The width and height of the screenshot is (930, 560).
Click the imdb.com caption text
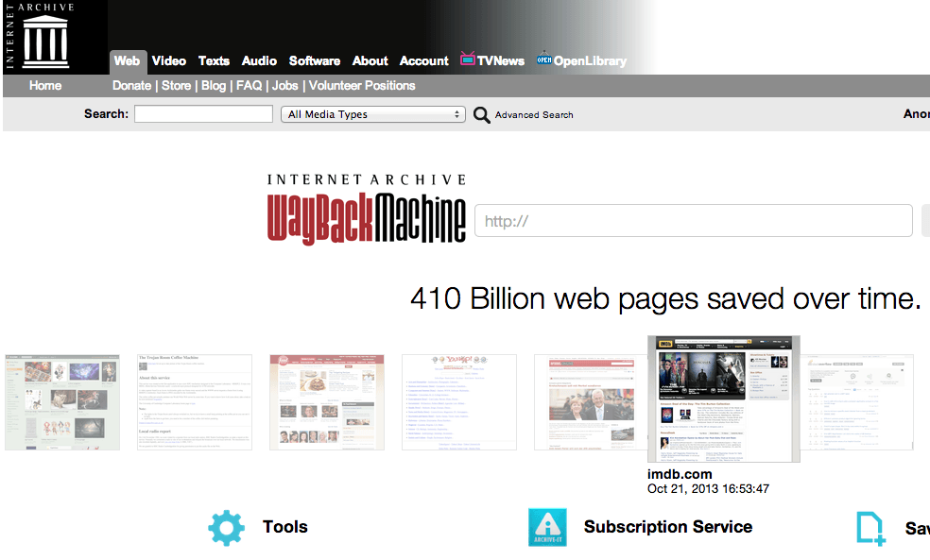point(680,474)
